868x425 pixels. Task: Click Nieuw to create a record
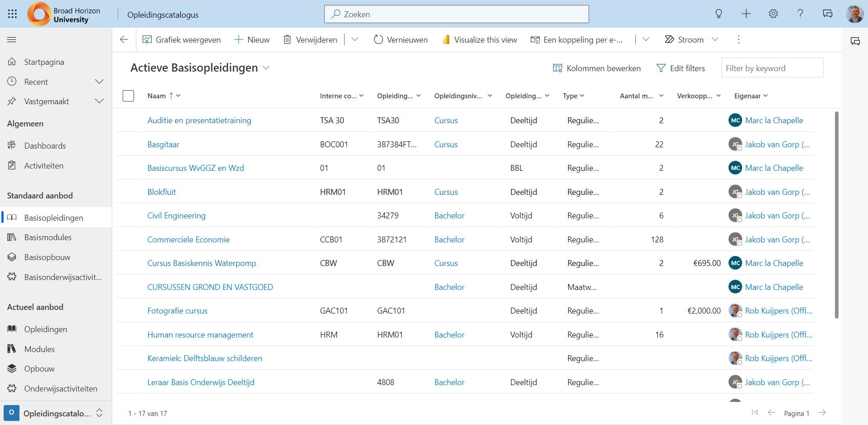[x=251, y=40]
